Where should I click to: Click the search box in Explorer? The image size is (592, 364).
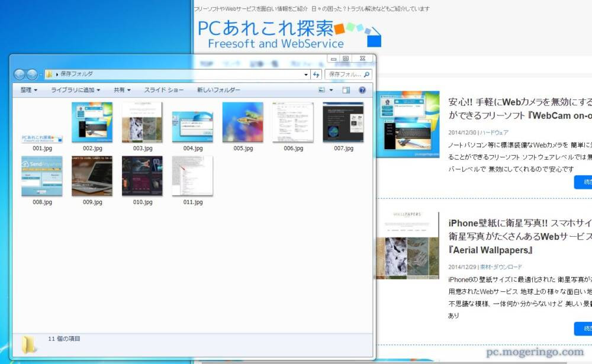click(x=348, y=75)
